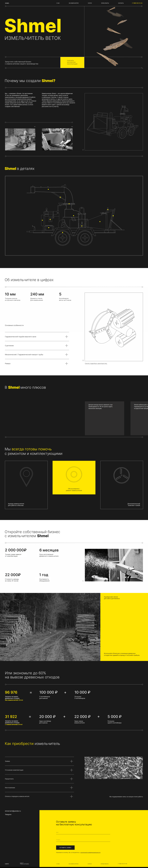
Task: Click the phone number in the header
Action: tap(137, 3)
